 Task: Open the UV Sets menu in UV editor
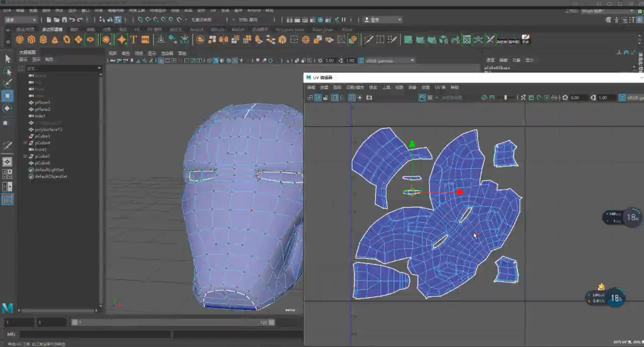pyautogui.click(x=440, y=88)
